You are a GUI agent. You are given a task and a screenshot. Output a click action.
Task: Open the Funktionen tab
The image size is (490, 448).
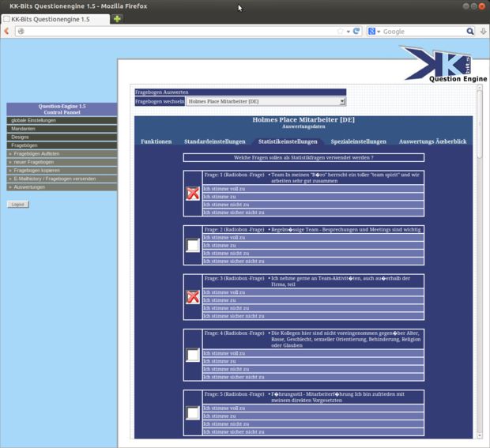pyautogui.click(x=156, y=141)
